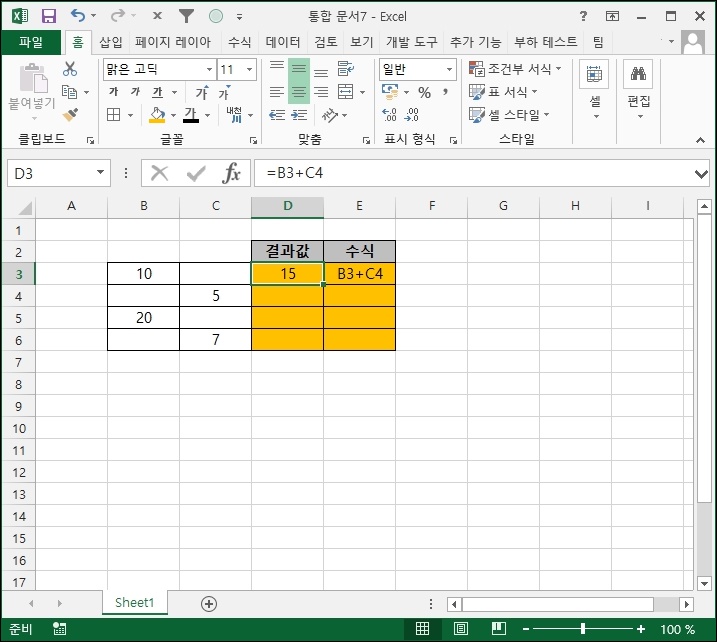Switch to the 데이터 tab
Viewport: 717px width, 642px height.
[x=283, y=43]
